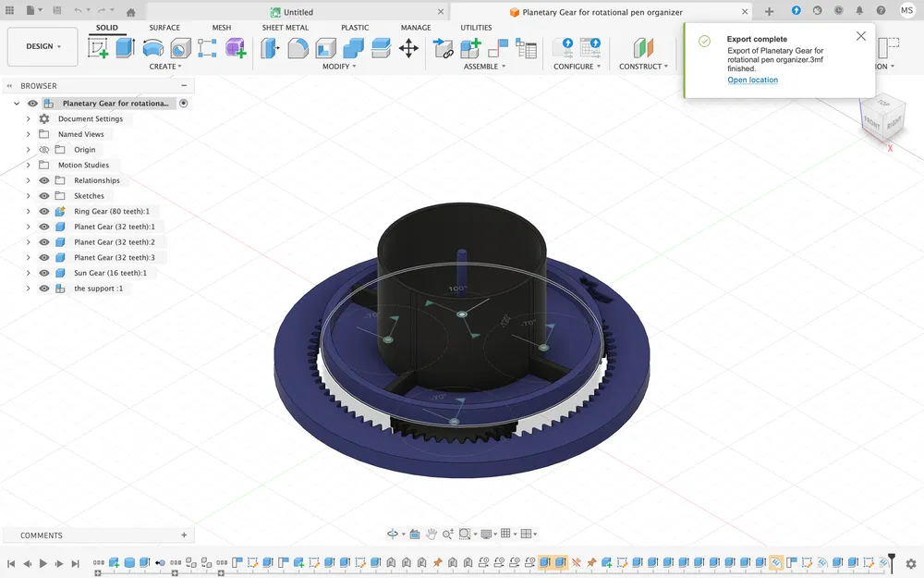Screen dimensions: 924x578
Task: Click the timeline end marker
Action: [892, 562]
